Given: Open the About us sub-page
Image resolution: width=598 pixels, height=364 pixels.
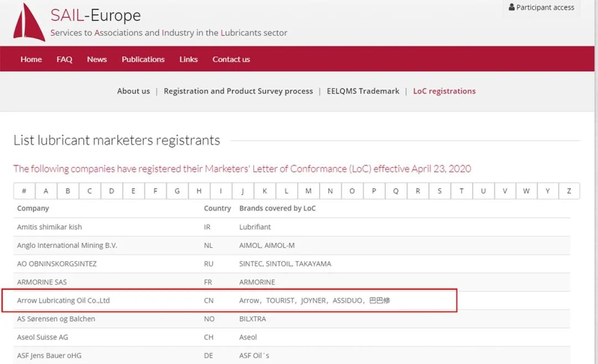Looking at the screenshot, I should tap(133, 91).
